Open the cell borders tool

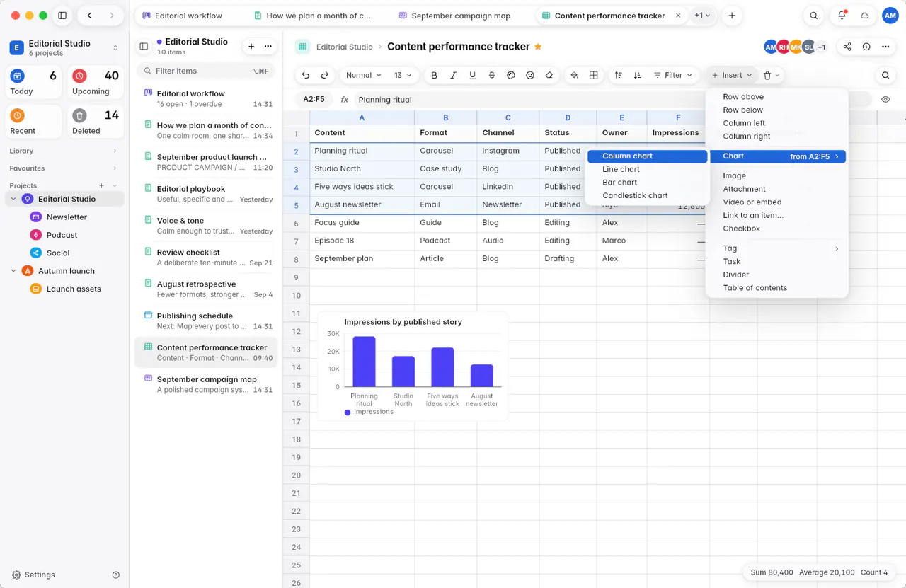[594, 75]
